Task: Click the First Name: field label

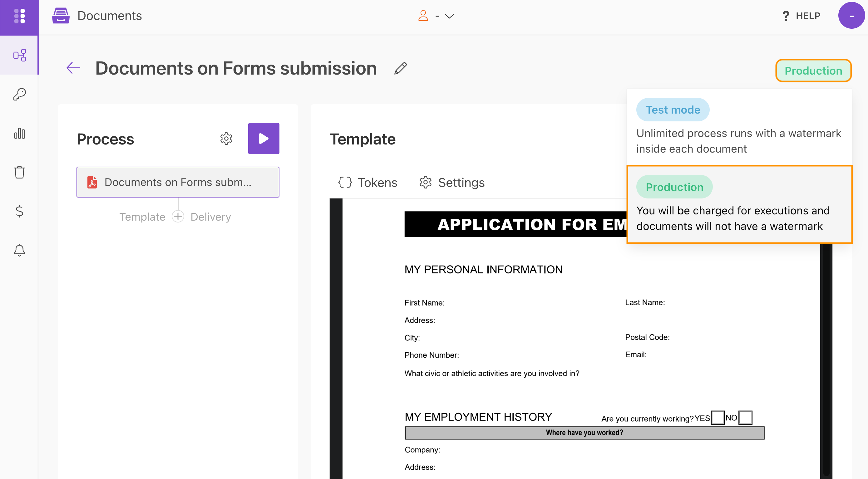Action: [424, 302]
